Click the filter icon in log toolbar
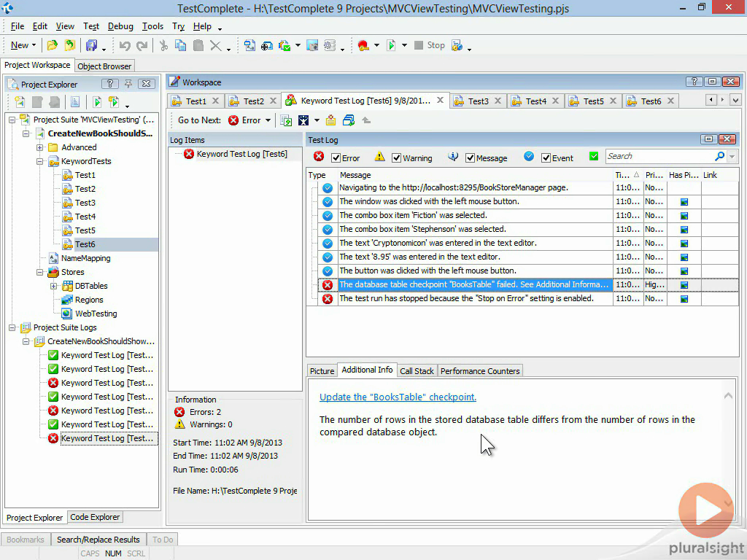This screenshot has height=560, width=747. click(x=303, y=120)
